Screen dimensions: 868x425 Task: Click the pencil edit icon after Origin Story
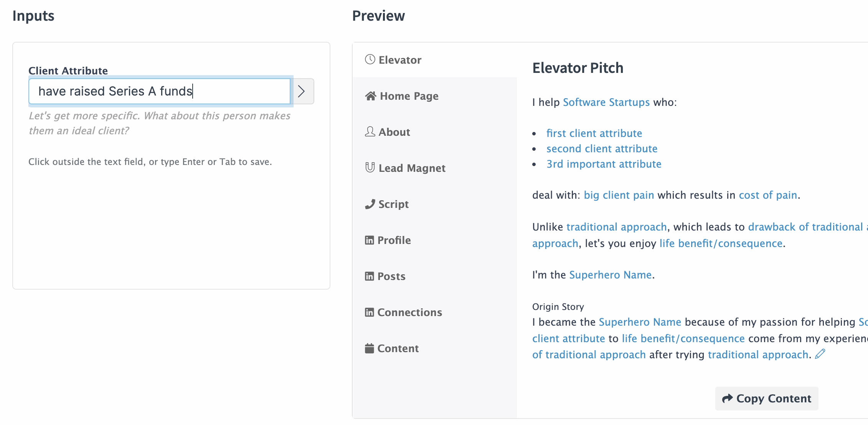pos(820,354)
